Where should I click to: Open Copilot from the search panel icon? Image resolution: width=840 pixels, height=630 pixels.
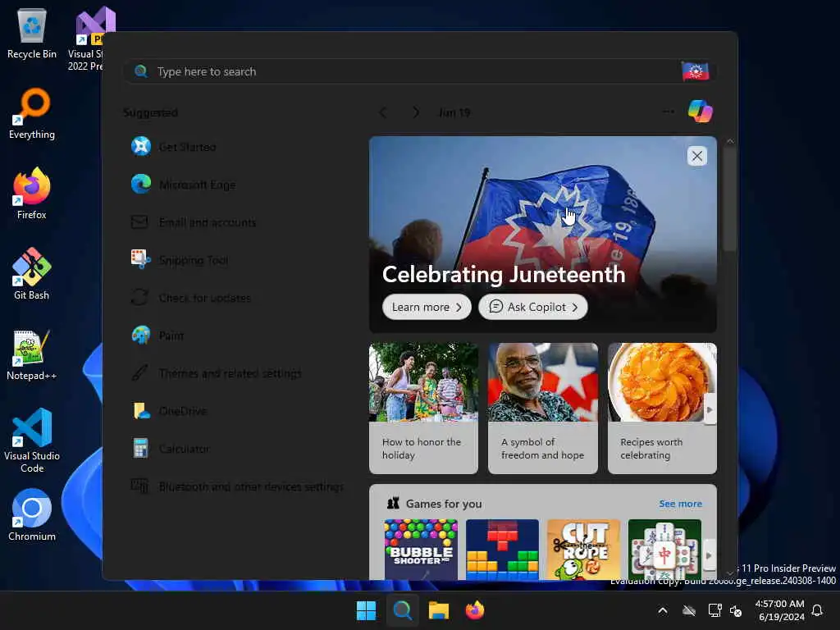point(701,112)
